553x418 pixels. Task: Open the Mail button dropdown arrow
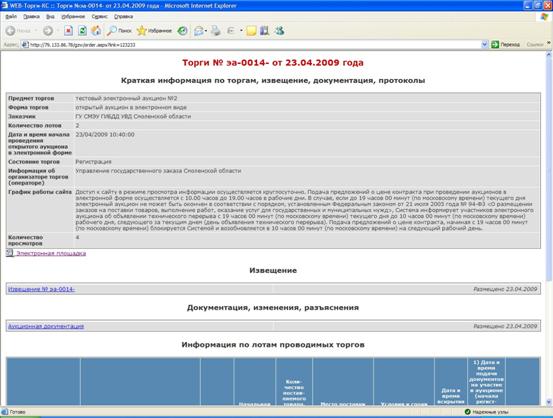(206, 31)
